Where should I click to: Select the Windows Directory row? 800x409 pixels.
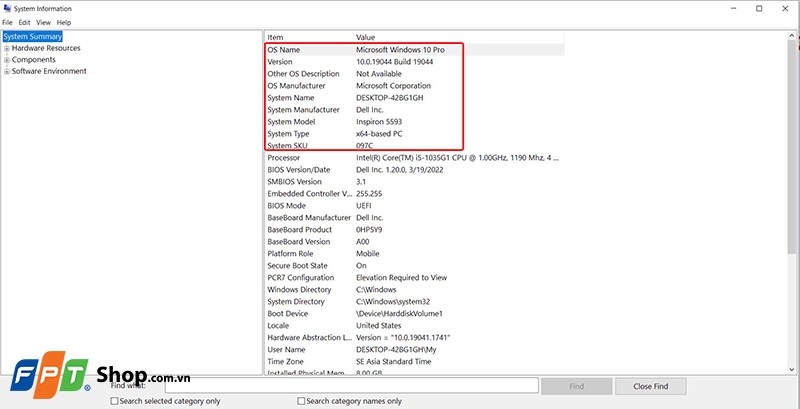tap(414, 289)
